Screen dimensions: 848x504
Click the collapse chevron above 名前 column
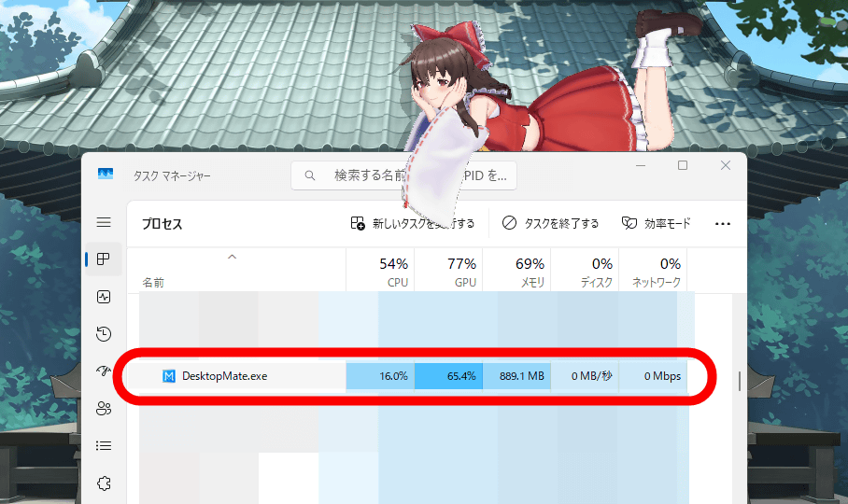(x=233, y=257)
